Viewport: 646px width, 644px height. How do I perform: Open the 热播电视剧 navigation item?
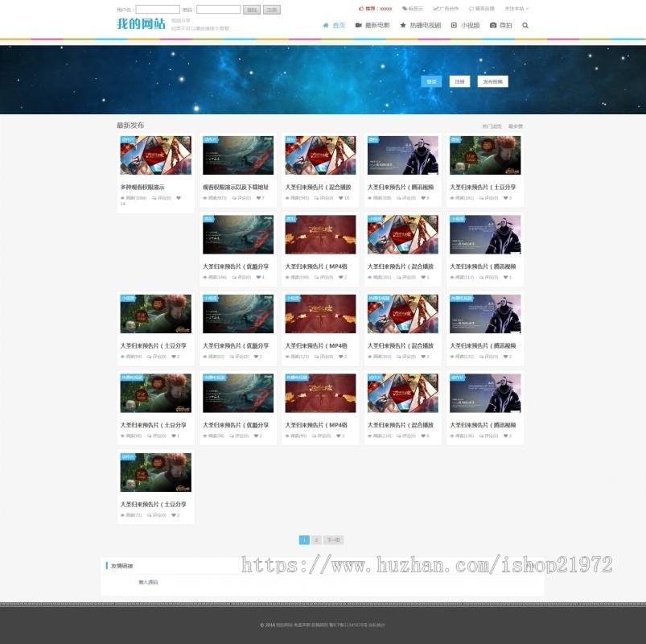[x=426, y=25]
